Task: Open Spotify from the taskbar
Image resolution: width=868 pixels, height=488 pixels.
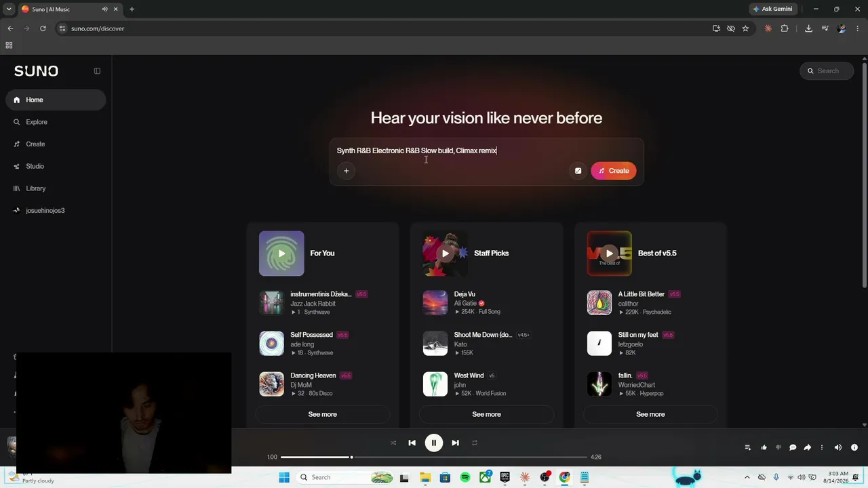Action: pos(465,477)
